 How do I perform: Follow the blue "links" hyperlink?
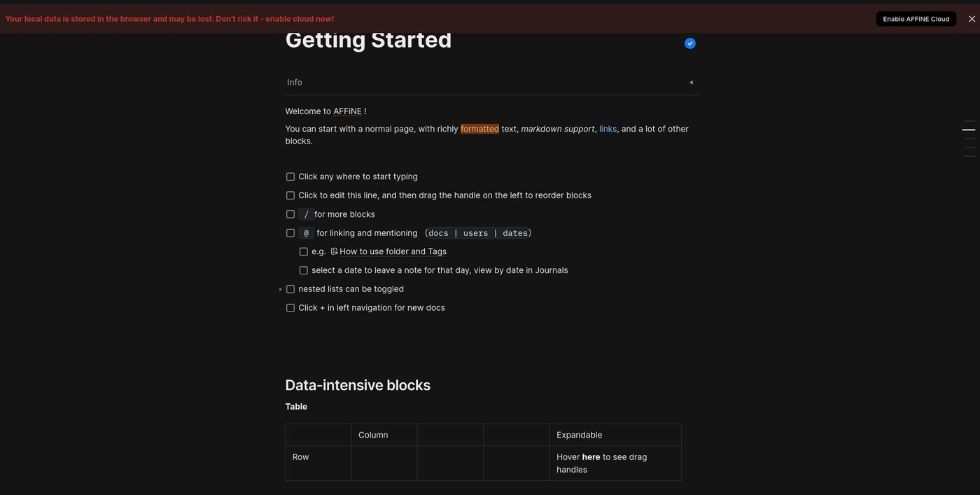608,129
